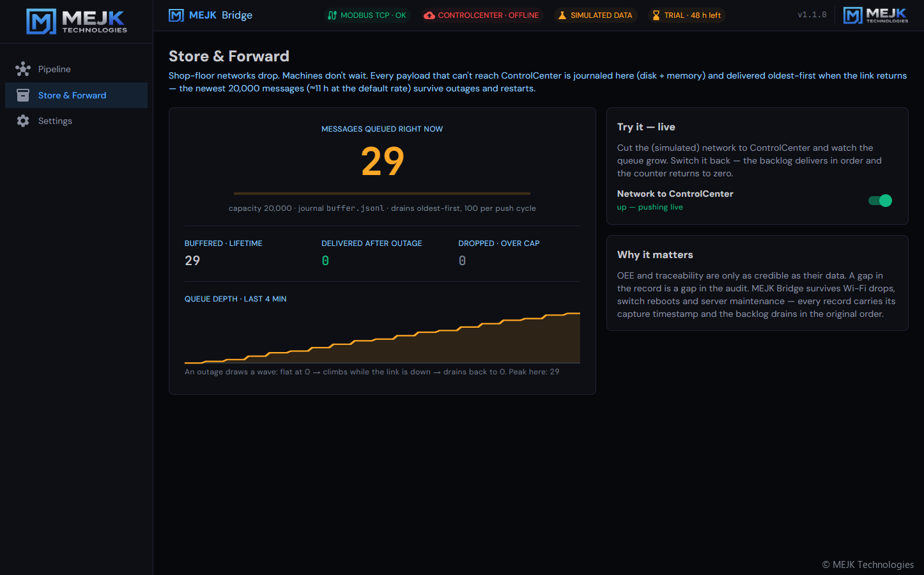
Task: Toggle the Network to ControlCenter switch
Action: click(880, 201)
